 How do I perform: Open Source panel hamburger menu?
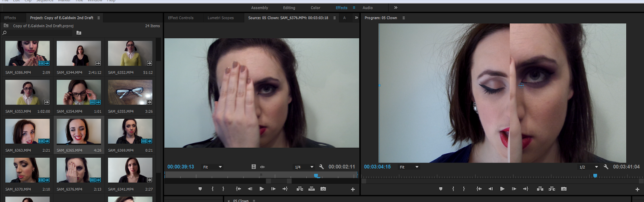coord(334,18)
